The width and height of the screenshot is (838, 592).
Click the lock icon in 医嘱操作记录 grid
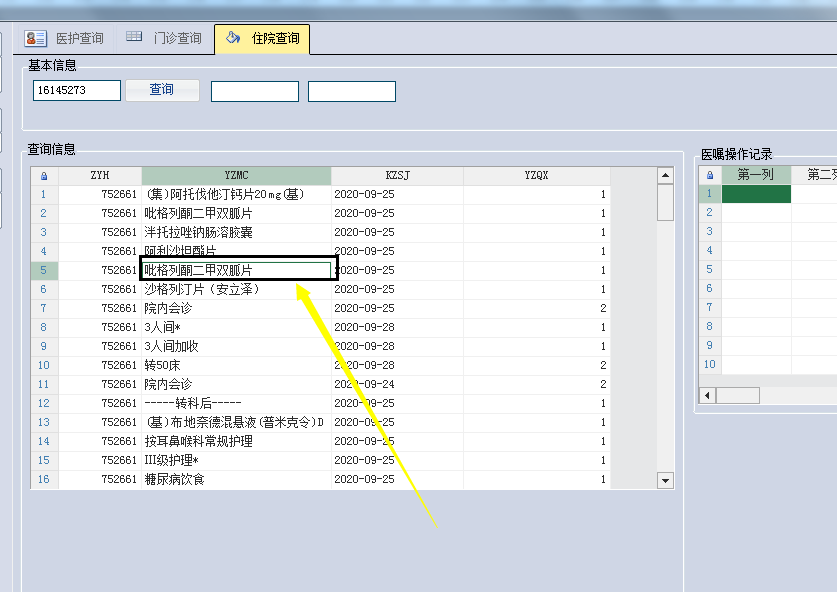(x=710, y=175)
